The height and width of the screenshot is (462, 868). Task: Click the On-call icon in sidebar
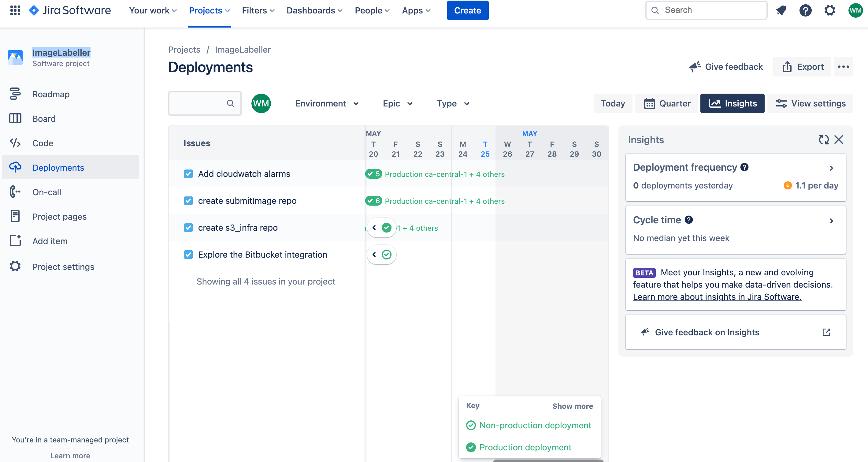pos(16,192)
